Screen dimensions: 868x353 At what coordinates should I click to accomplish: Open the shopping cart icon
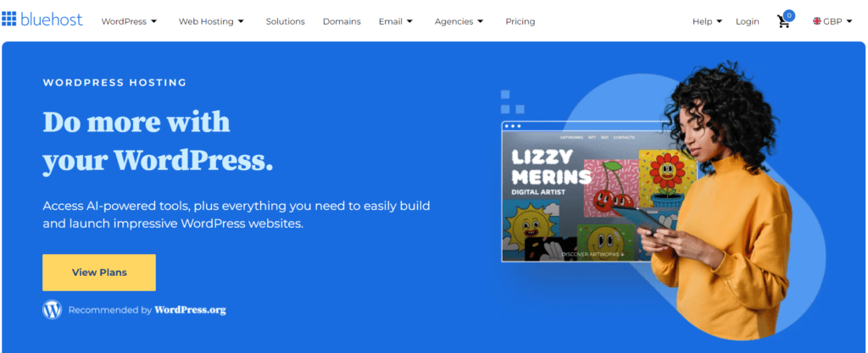pos(784,21)
